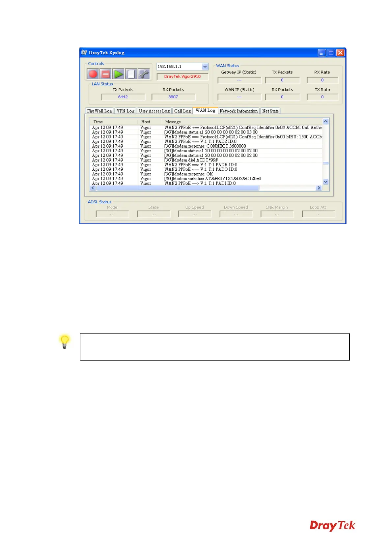Select the PADI ID:0 log row
The height and width of the screenshot is (555, 392).
tap(206, 183)
